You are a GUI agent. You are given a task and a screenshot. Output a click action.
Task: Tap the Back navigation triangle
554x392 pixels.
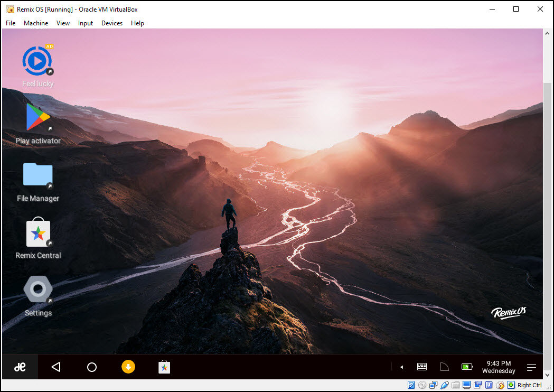point(56,367)
